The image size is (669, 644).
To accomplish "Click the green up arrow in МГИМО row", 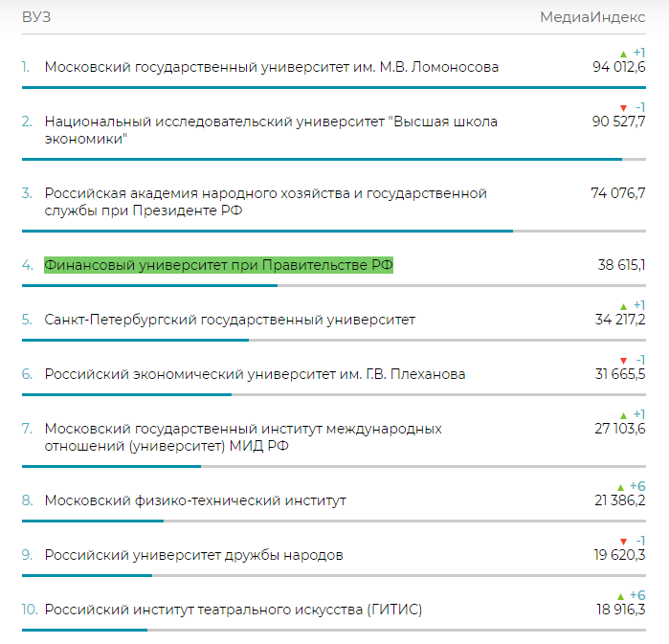I will (624, 414).
